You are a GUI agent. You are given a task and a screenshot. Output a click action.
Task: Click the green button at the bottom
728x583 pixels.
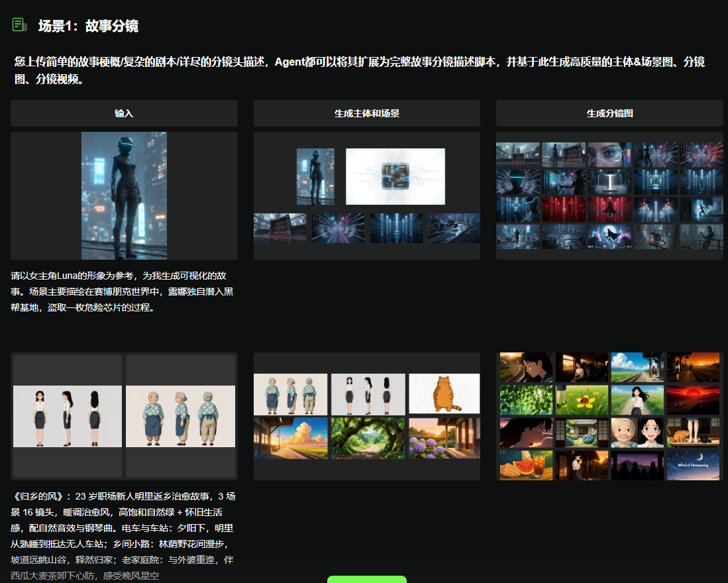point(366,579)
